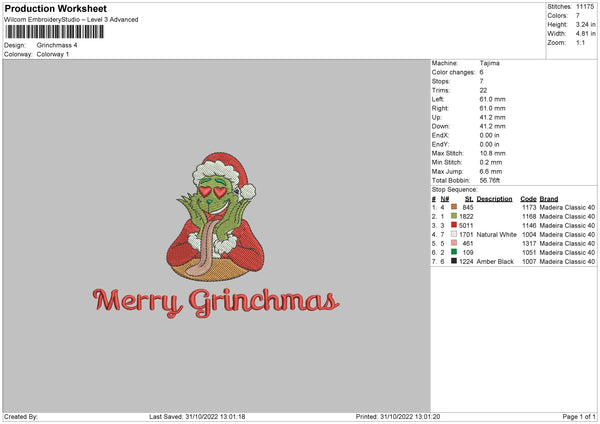Select the green swatch for code 1168

tap(454, 216)
